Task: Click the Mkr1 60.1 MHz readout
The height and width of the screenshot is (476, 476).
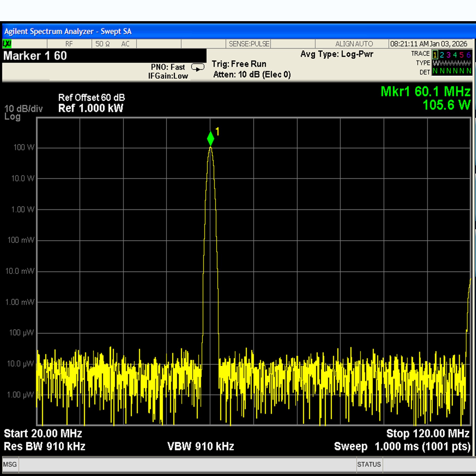Action: click(425, 91)
